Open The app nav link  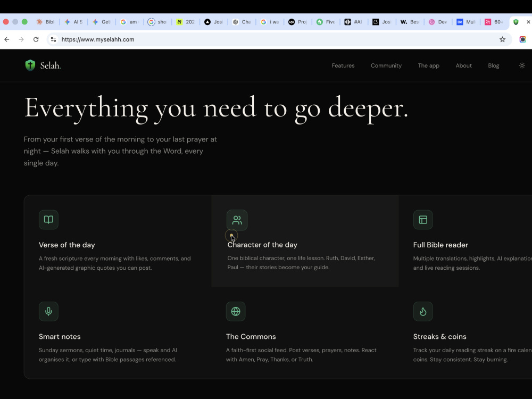428,65
